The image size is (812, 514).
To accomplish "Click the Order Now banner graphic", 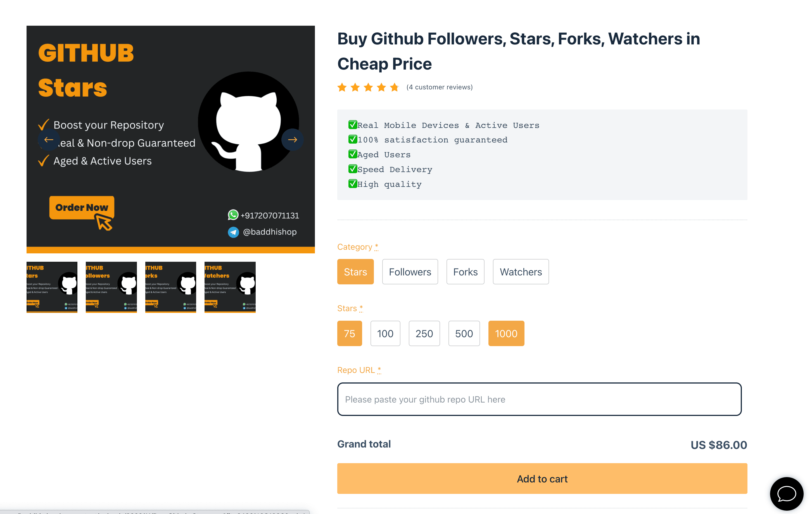I will (82, 213).
